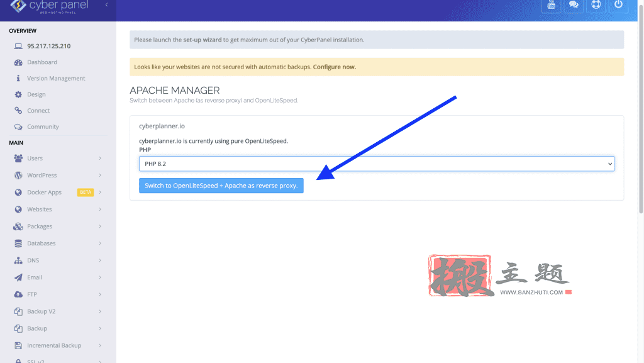Open Version Management menu item
644x363 pixels.
pyautogui.click(x=56, y=79)
